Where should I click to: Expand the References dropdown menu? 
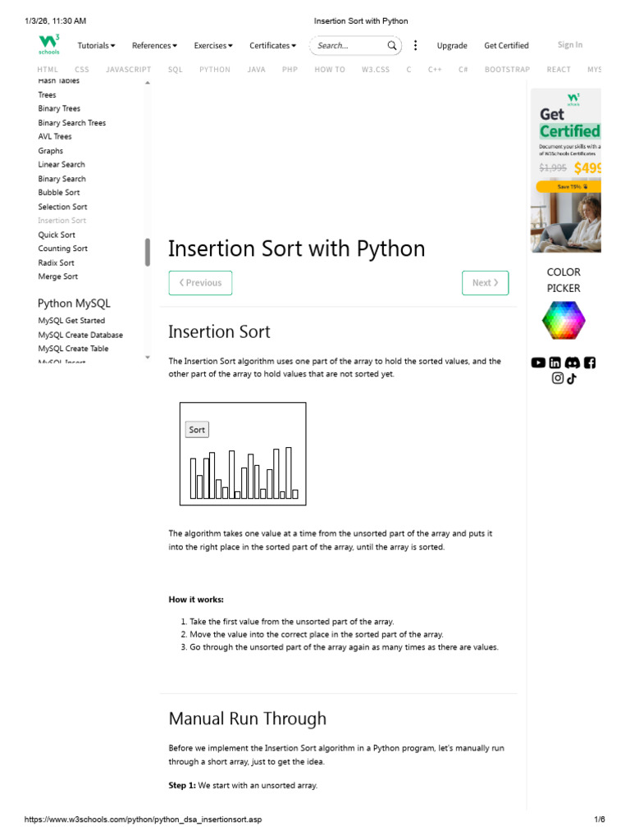155,46
